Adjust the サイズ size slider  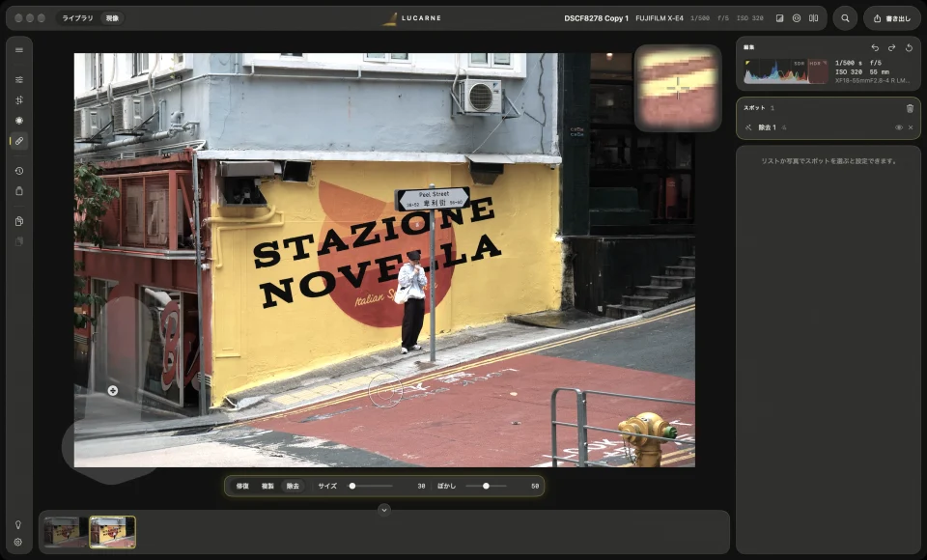370,486
